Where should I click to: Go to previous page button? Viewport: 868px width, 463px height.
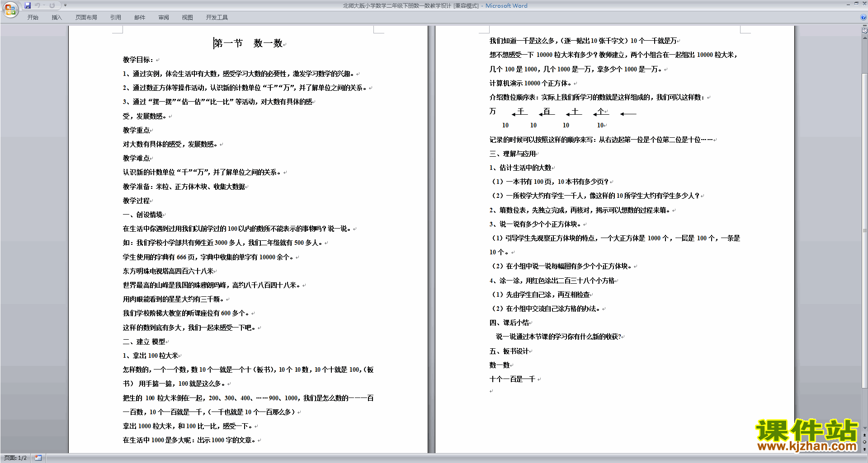864,435
